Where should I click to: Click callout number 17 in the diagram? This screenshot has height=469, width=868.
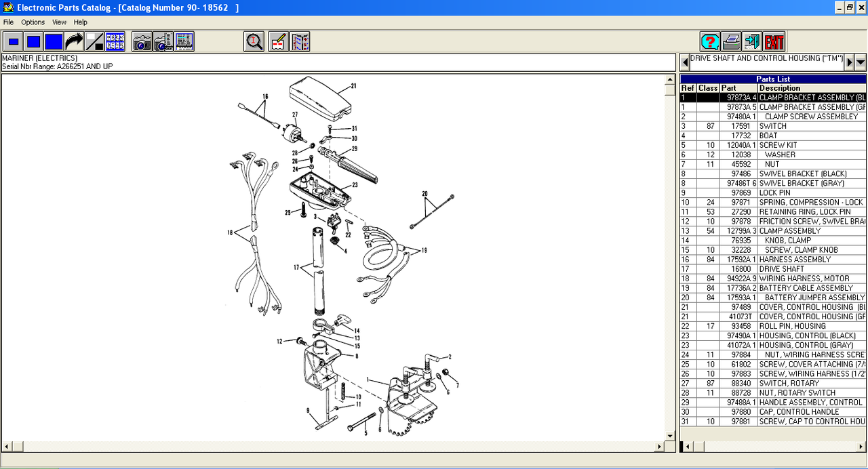click(296, 268)
